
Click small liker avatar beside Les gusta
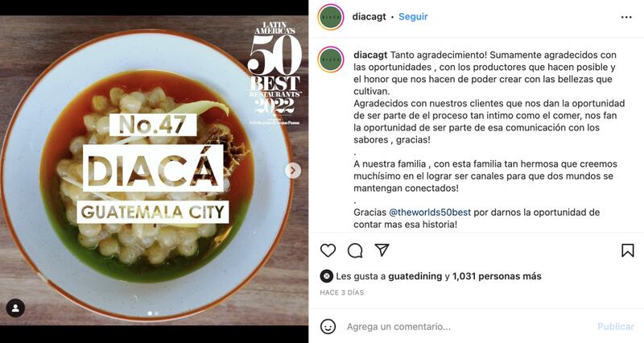tap(326, 276)
